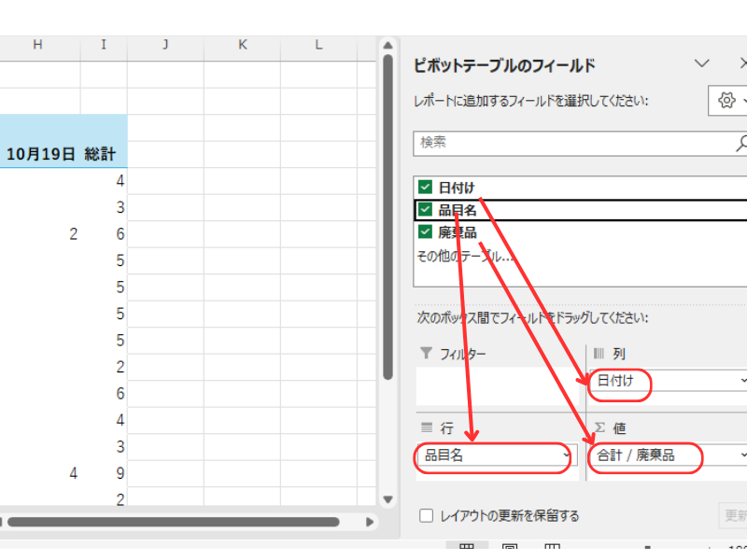Switch to Page Layout view in status bar

[x=510, y=551]
